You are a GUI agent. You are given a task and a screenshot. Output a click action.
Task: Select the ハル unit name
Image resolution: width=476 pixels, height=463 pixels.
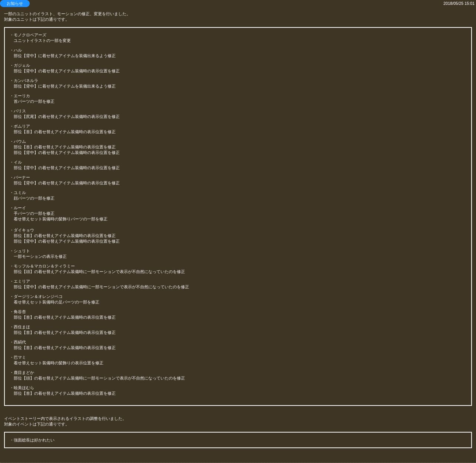click(18, 50)
